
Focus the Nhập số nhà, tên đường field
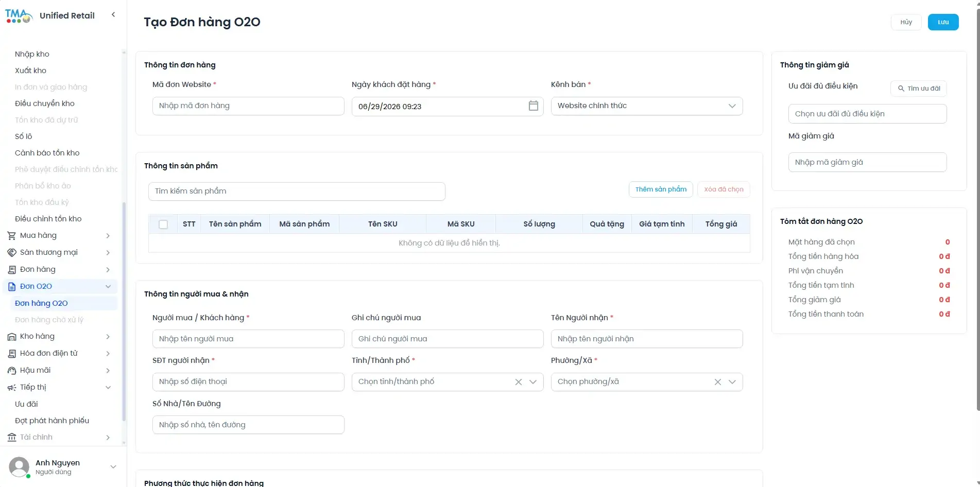click(248, 425)
